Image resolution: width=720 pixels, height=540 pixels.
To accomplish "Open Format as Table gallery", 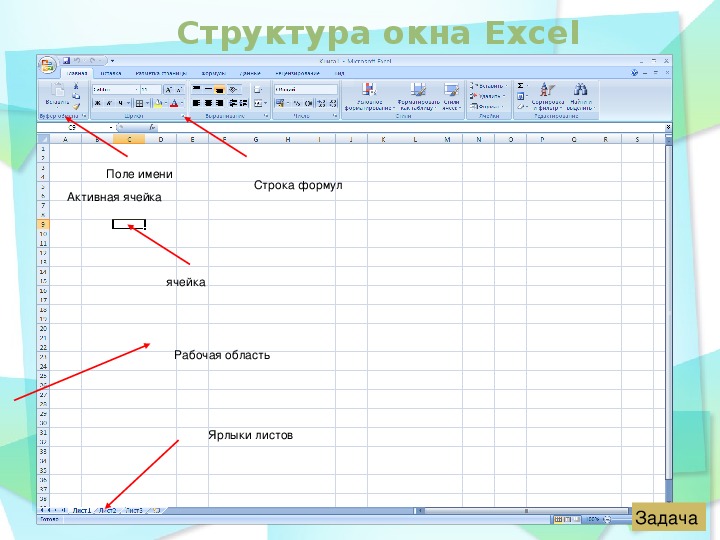I will 418,96.
